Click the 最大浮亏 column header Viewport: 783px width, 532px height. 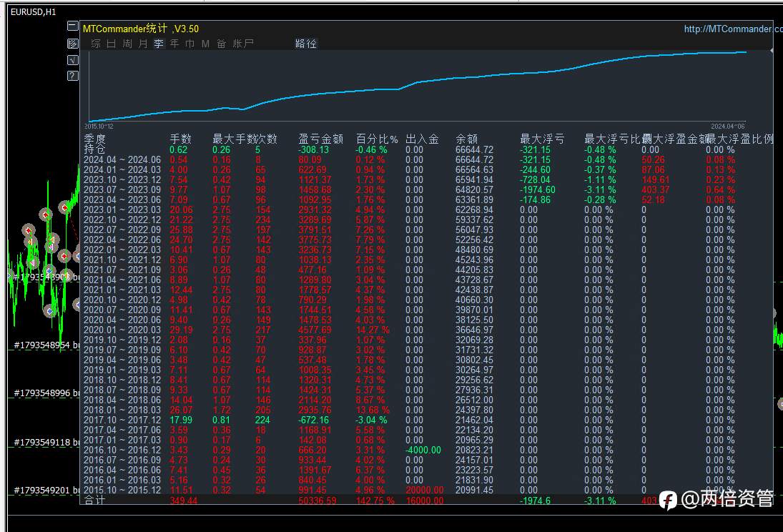[542, 139]
